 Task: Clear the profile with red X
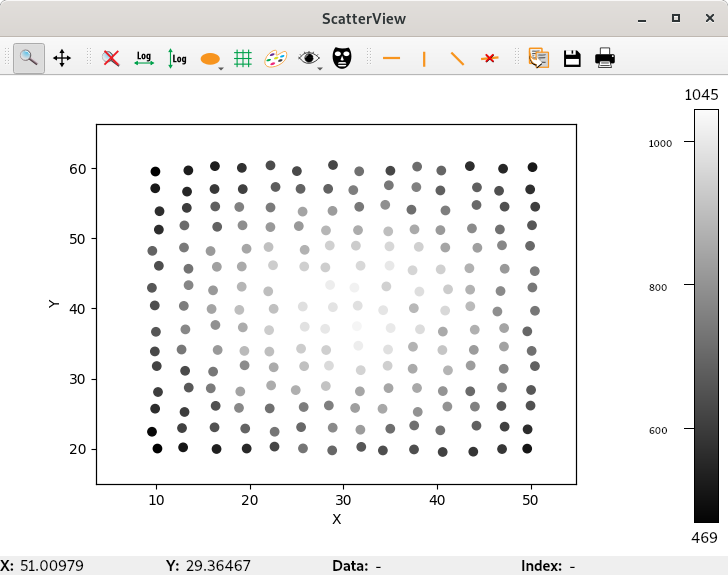[489, 58]
